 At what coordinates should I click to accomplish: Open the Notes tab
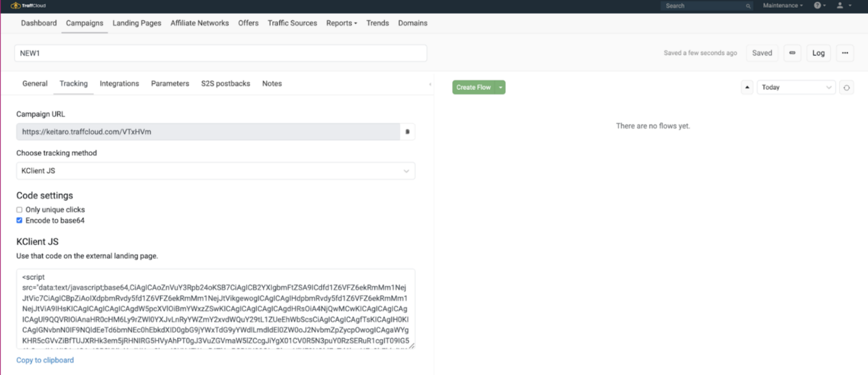[x=272, y=84]
